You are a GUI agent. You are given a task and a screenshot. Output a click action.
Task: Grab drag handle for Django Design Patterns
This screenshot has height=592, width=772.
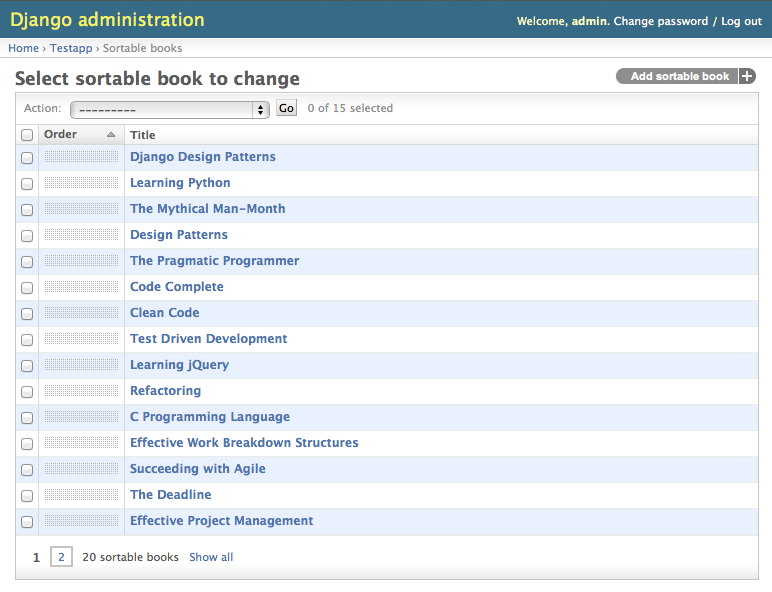[81, 157]
